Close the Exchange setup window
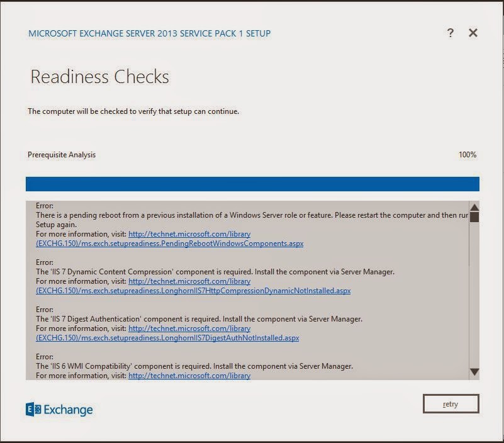The image size is (504, 443). coord(473,33)
